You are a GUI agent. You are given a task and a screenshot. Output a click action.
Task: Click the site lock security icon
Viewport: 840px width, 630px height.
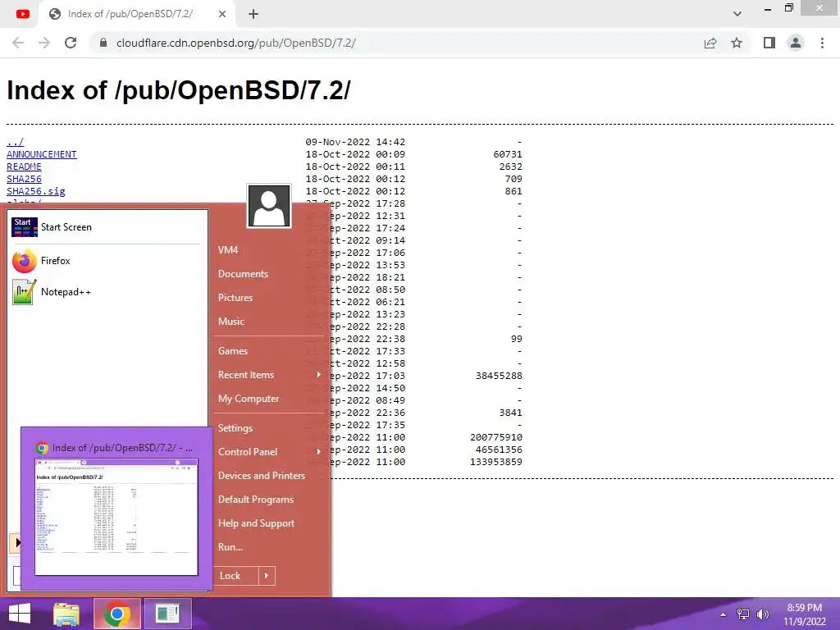[x=103, y=43]
